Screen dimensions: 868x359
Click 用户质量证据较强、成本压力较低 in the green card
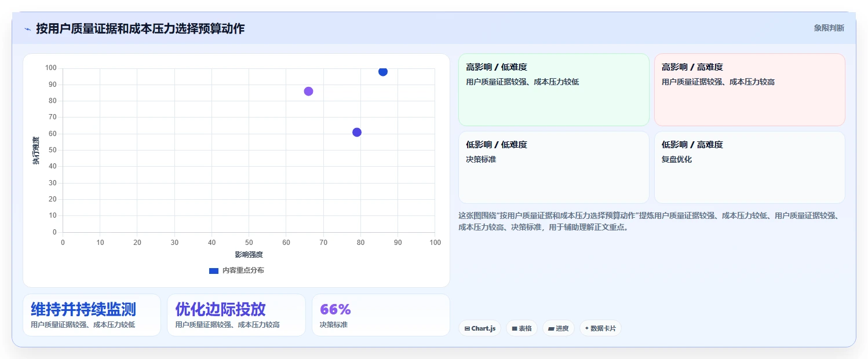[523, 82]
